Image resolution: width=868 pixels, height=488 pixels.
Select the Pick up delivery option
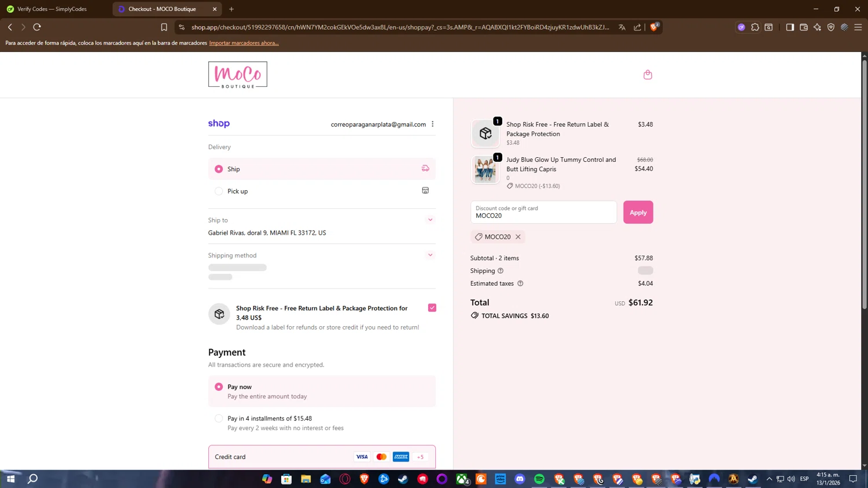point(322,191)
